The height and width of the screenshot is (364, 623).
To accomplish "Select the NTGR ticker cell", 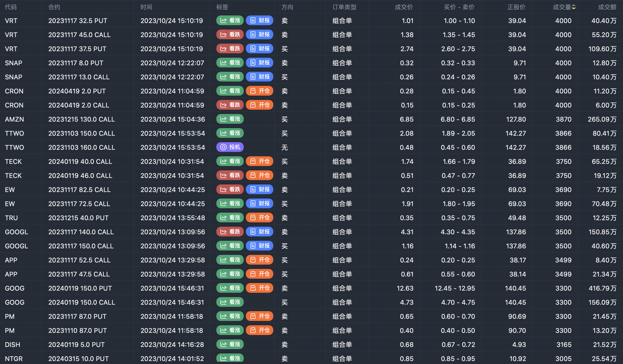I will pos(14,359).
